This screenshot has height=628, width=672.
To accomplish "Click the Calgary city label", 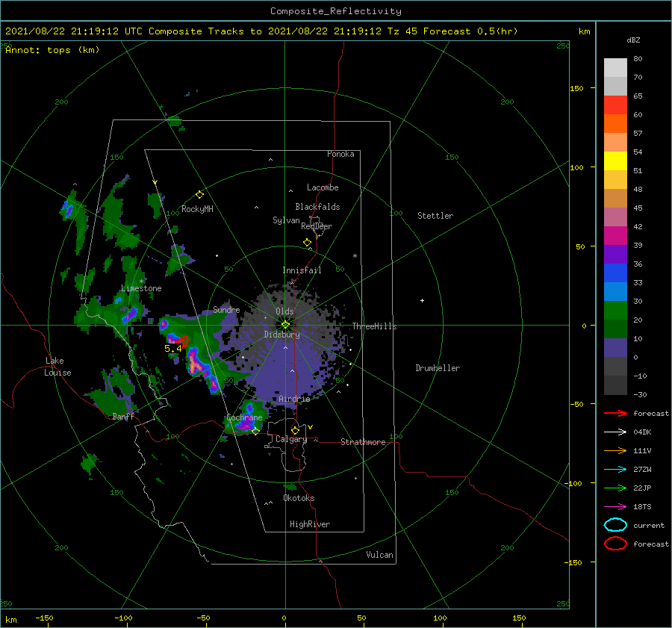I will click(291, 439).
